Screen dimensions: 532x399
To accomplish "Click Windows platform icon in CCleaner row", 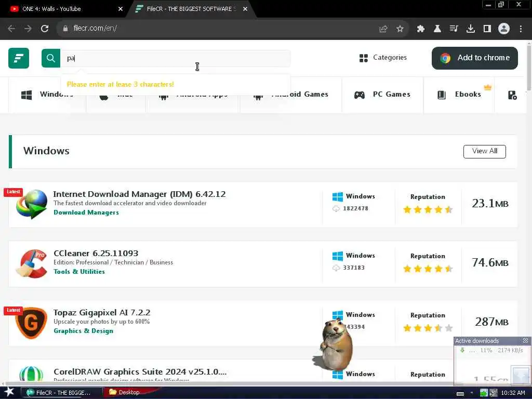I will [338, 256].
